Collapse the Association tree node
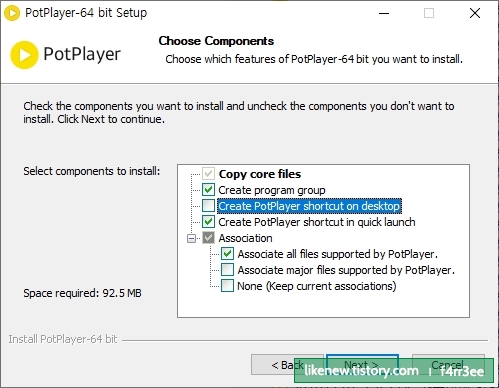Viewport: 499px width, 388px height. click(x=191, y=238)
